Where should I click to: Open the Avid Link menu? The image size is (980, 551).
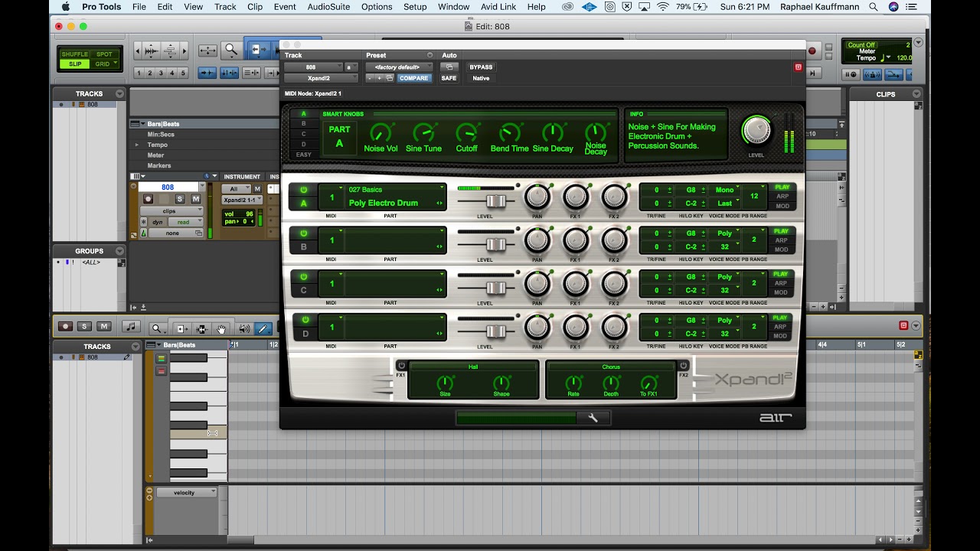[498, 7]
